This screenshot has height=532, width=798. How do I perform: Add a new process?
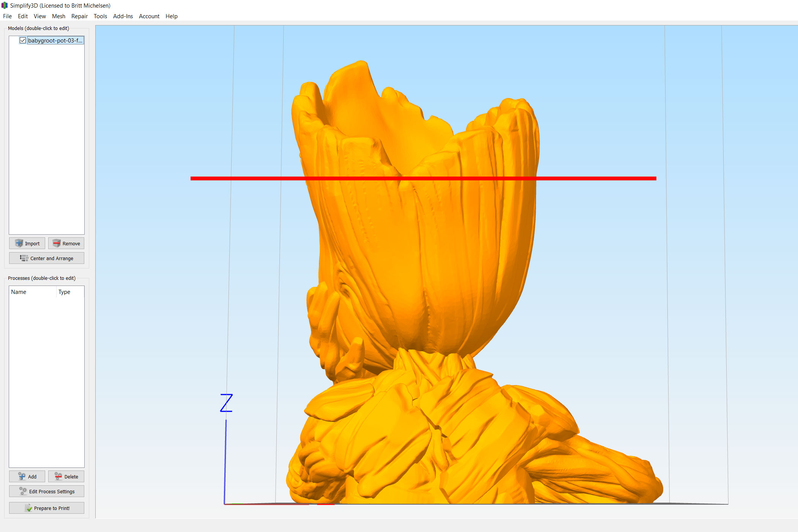tap(27, 477)
